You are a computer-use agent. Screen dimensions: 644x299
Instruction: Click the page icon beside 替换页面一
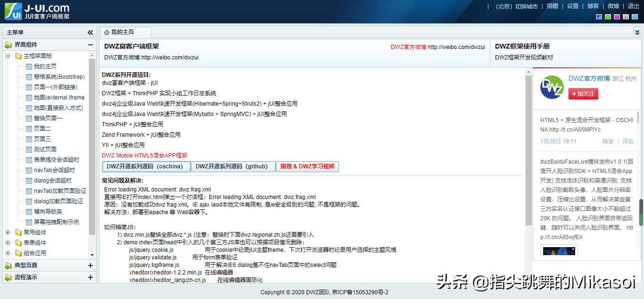click(x=29, y=118)
